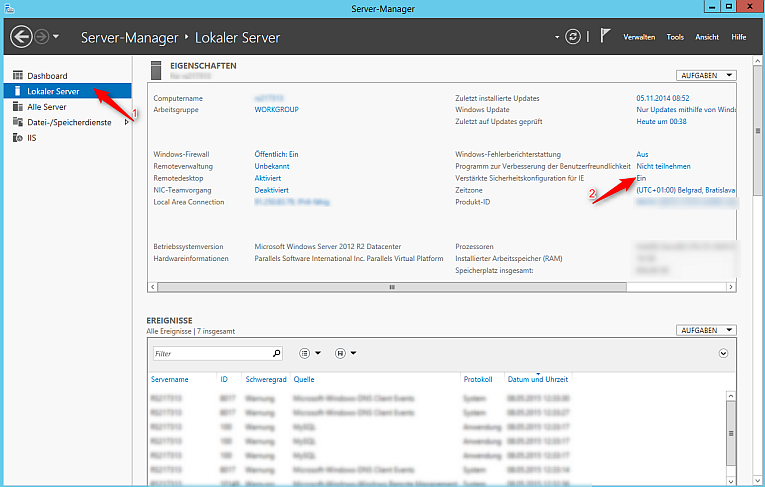Open the Ansicht menu
765x487 pixels.
[x=707, y=37]
